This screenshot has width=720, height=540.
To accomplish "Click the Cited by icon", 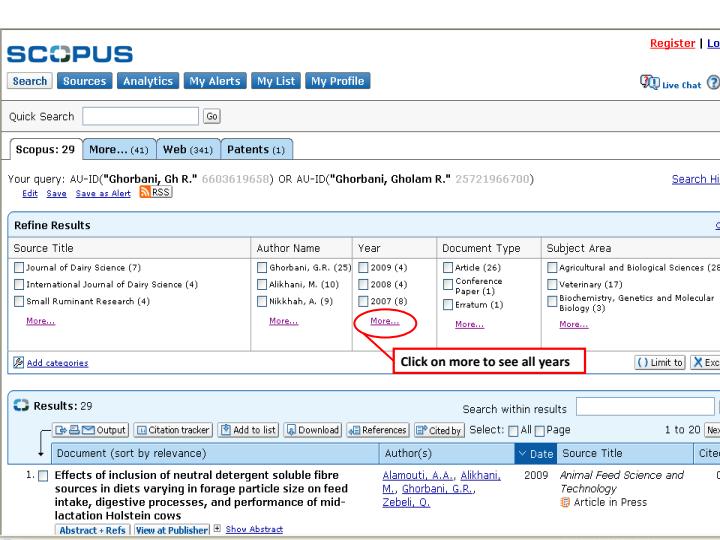I will (x=422, y=430).
